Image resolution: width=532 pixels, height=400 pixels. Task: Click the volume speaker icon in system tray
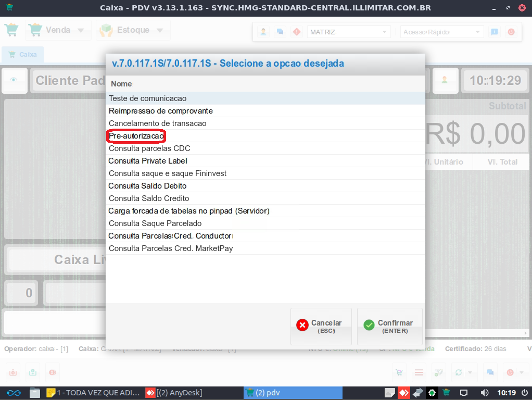(x=484, y=393)
